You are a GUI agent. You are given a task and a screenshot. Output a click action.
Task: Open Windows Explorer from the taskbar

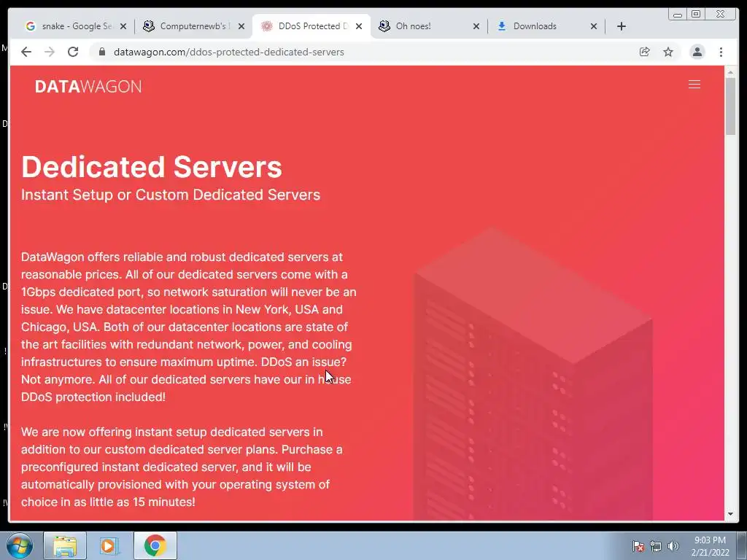tap(65, 545)
